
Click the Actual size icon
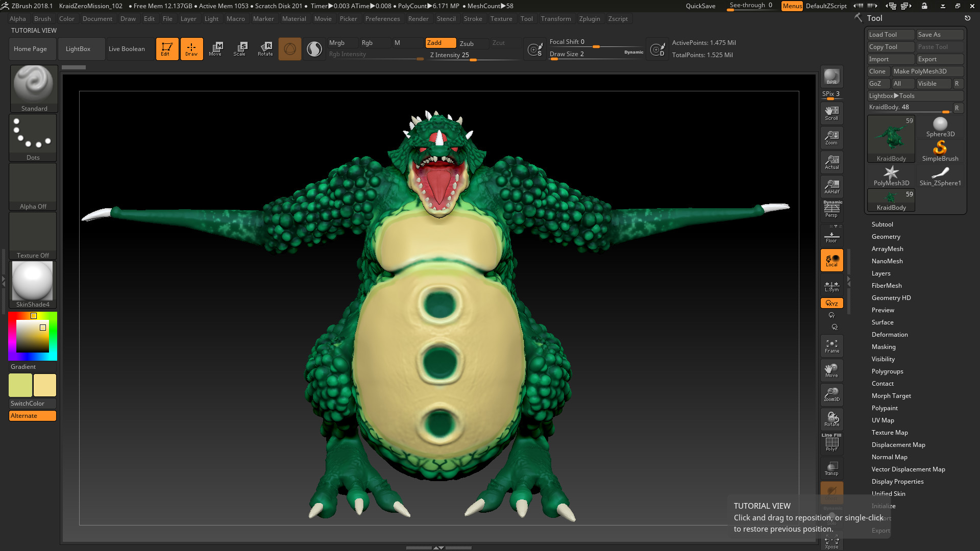click(x=831, y=162)
